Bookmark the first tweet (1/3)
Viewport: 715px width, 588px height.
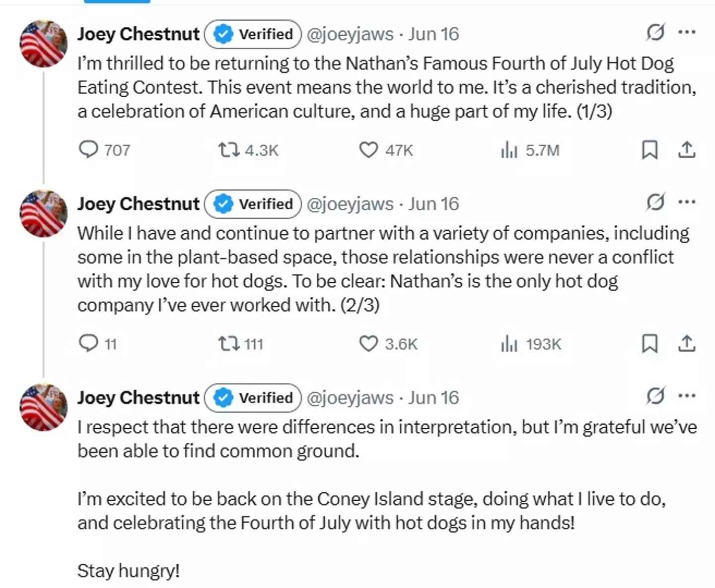point(649,149)
